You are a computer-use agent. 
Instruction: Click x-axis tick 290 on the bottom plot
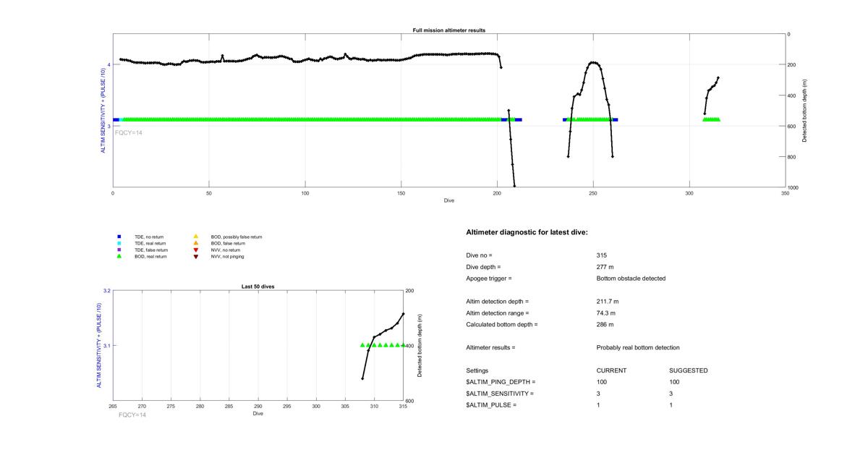tap(258, 407)
